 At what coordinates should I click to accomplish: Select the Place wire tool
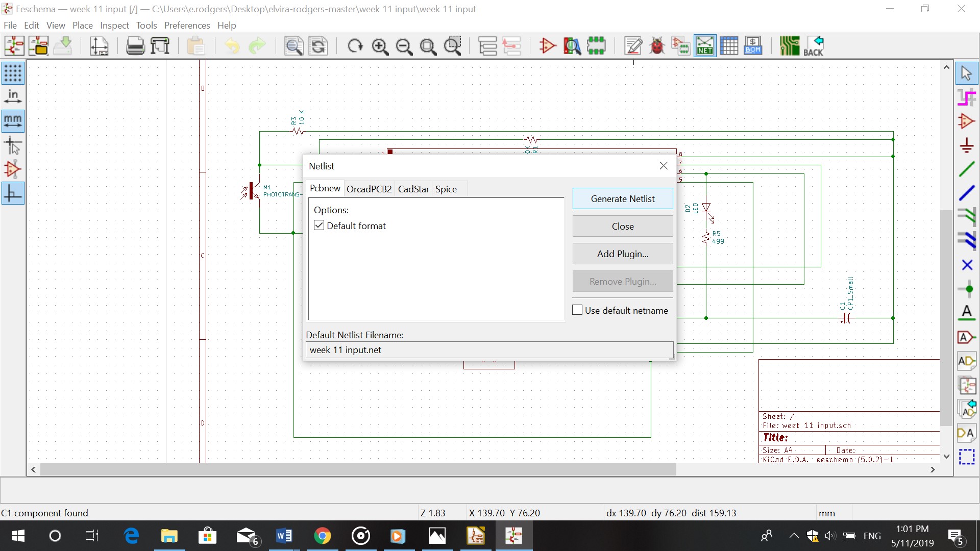point(967,169)
